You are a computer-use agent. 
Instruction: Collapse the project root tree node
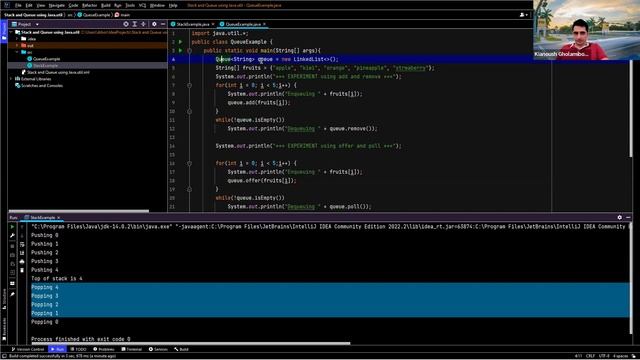(x=11, y=32)
